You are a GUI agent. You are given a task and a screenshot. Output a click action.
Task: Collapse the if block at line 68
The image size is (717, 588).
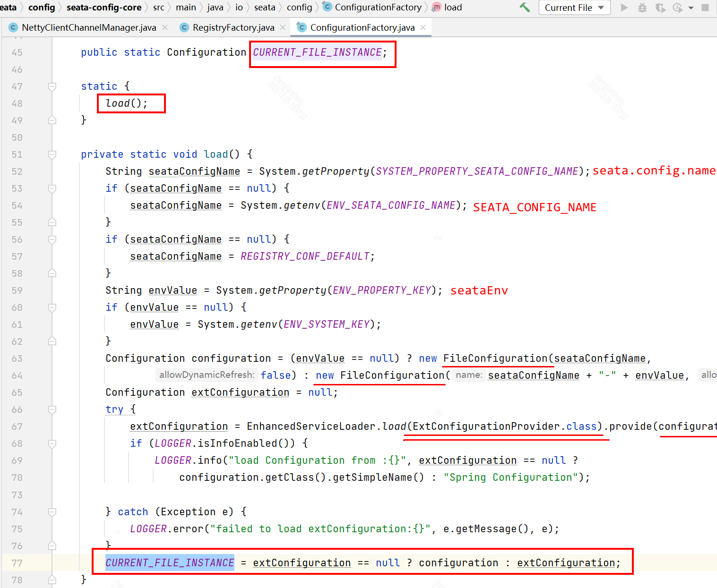pyautogui.click(x=52, y=443)
